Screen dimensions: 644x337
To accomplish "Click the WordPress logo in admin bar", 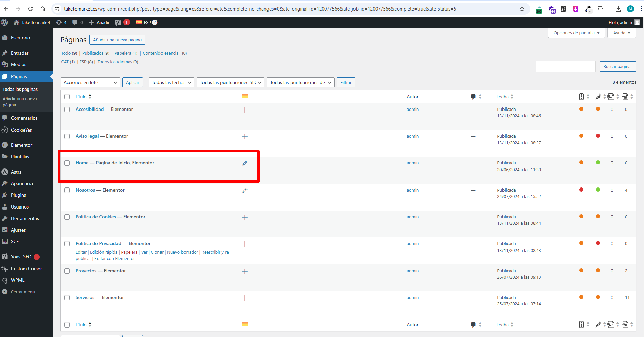I will click(5, 22).
